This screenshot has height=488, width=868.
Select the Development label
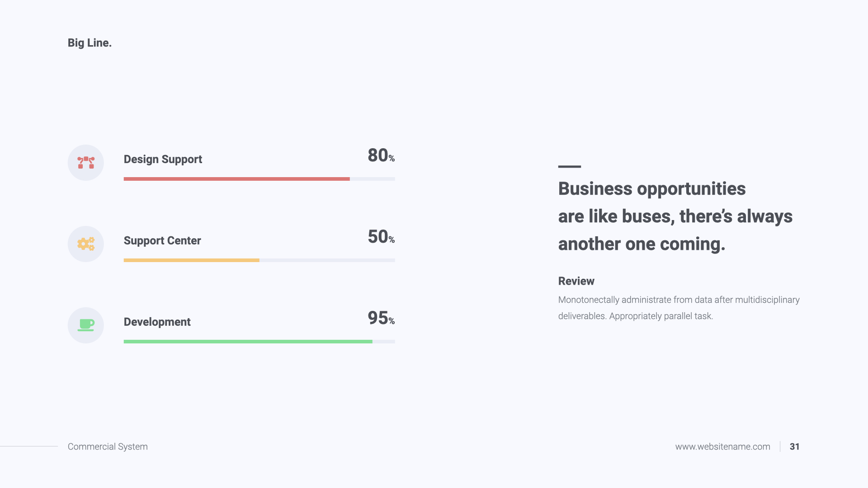pos(157,322)
